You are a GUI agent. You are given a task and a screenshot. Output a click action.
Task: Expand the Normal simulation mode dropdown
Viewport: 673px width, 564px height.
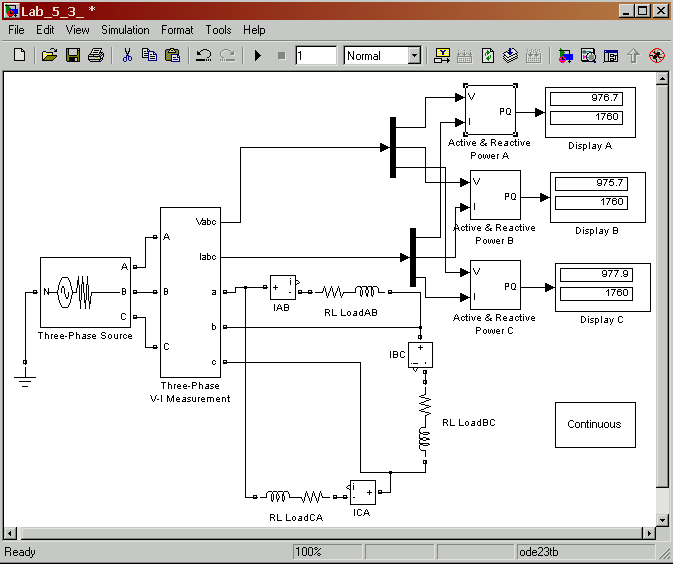pyautogui.click(x=414, y=56)
